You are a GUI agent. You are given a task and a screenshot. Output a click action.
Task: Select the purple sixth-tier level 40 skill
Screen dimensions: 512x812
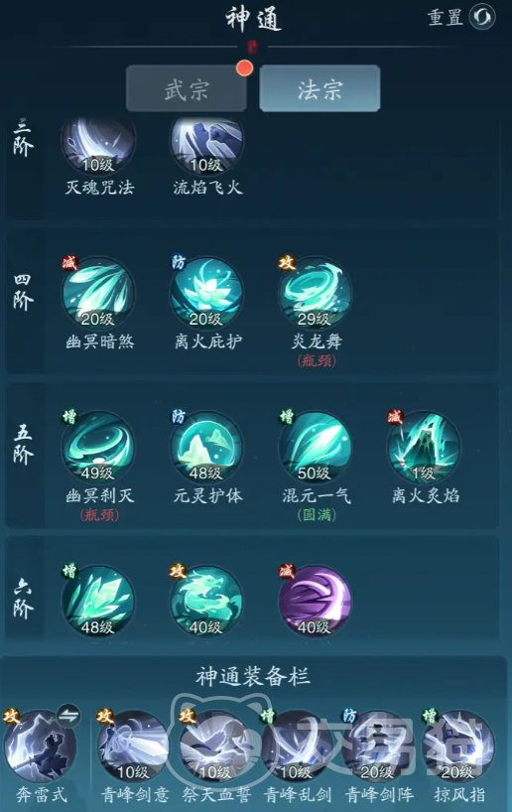pos(315,603)
